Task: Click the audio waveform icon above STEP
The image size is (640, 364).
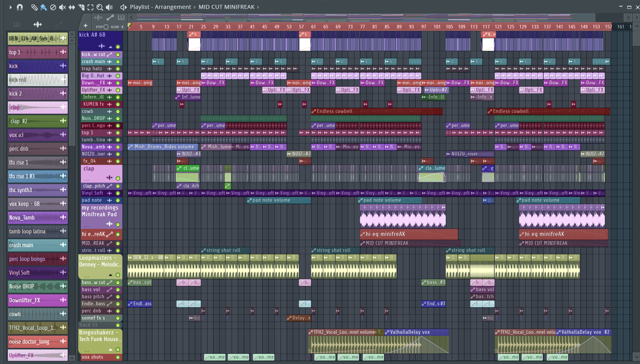Action: [x=98, y=18]
